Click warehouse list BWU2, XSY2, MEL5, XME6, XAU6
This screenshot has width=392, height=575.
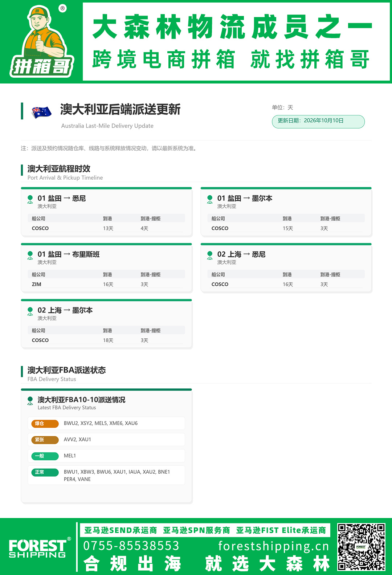[101, 423]
